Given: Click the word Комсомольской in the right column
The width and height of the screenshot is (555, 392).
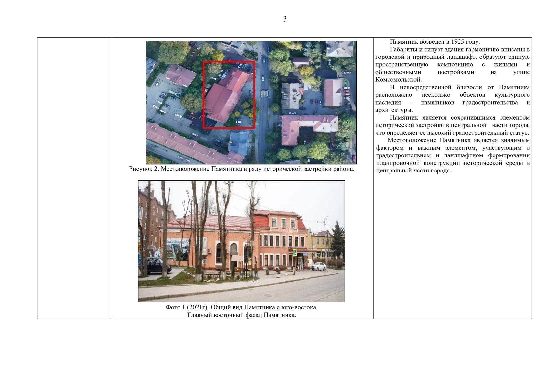Looking at the screenshot, I should click(x=398, y=80).
